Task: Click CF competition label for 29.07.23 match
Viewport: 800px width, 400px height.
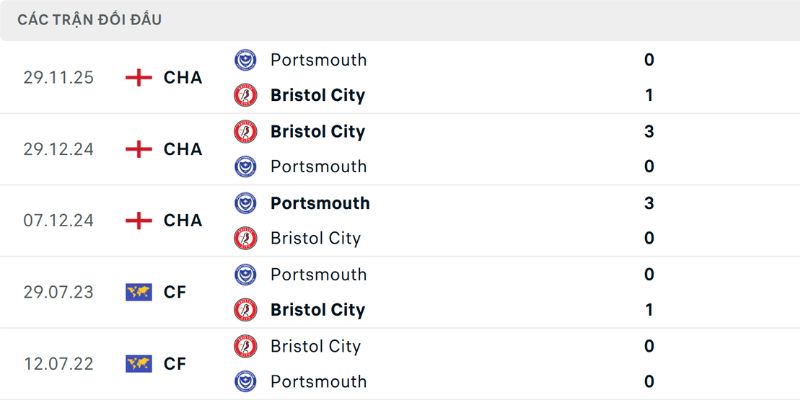Action: [175, 292]
